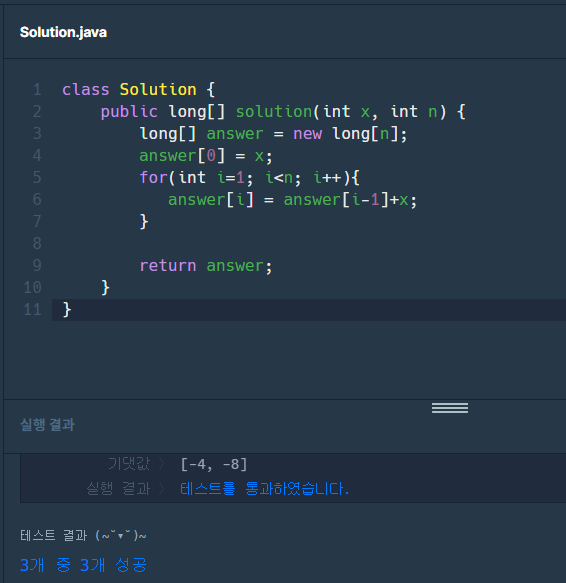Click 'answer[i] = answer[i-1]+x;' line
566x583 pixels.
coord(292,200)
